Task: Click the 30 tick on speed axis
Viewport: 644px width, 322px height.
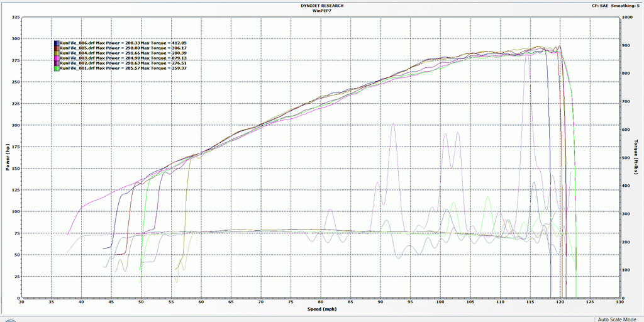Action: coord(22,302)
